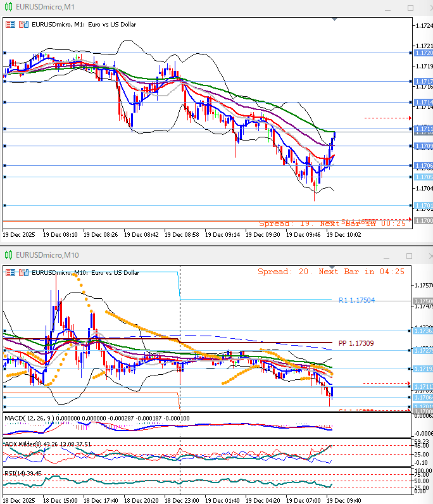Click the one-click trading panel icon on M1 chart
Screen dimensions: 433x504
click(11, 24)
